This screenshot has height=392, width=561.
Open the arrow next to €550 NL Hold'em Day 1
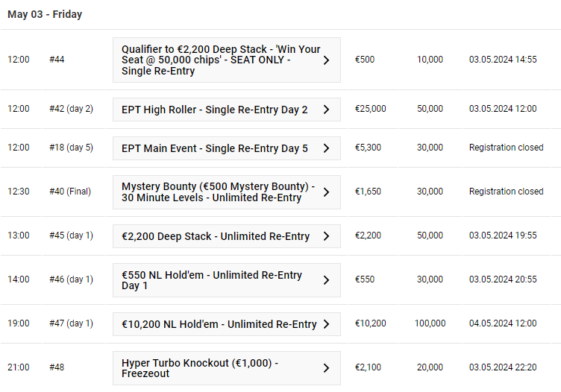[x=326, y=280]
